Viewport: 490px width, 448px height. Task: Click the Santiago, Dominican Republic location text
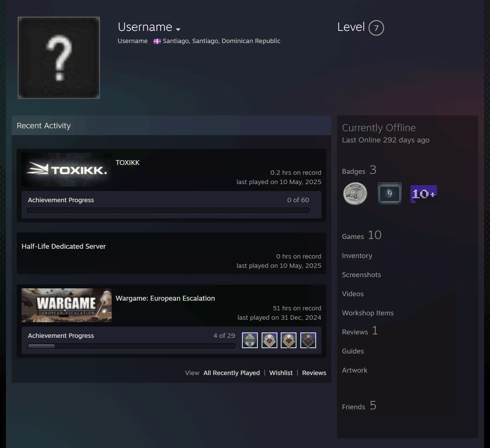[x=221, y=41]
